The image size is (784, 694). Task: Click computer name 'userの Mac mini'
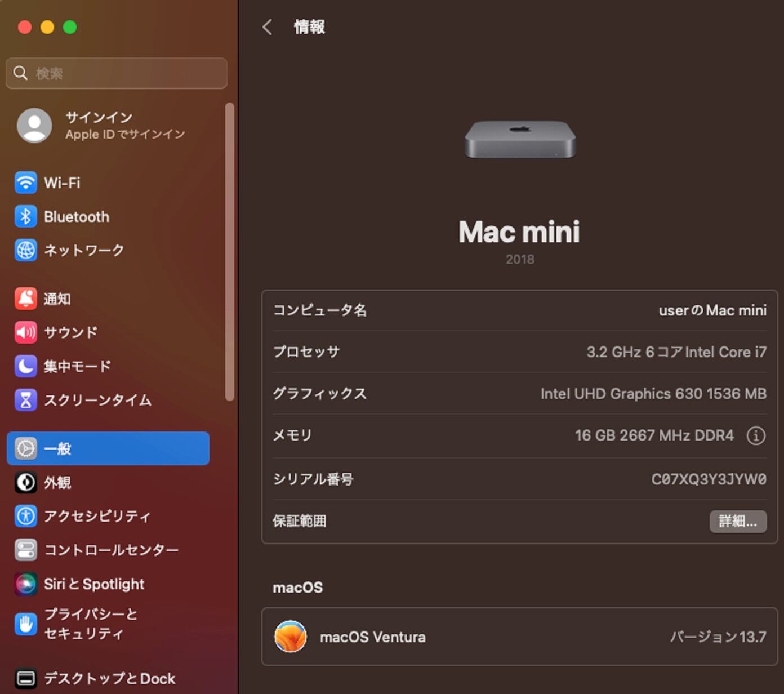pyautogui.click(x=712, y=310)
